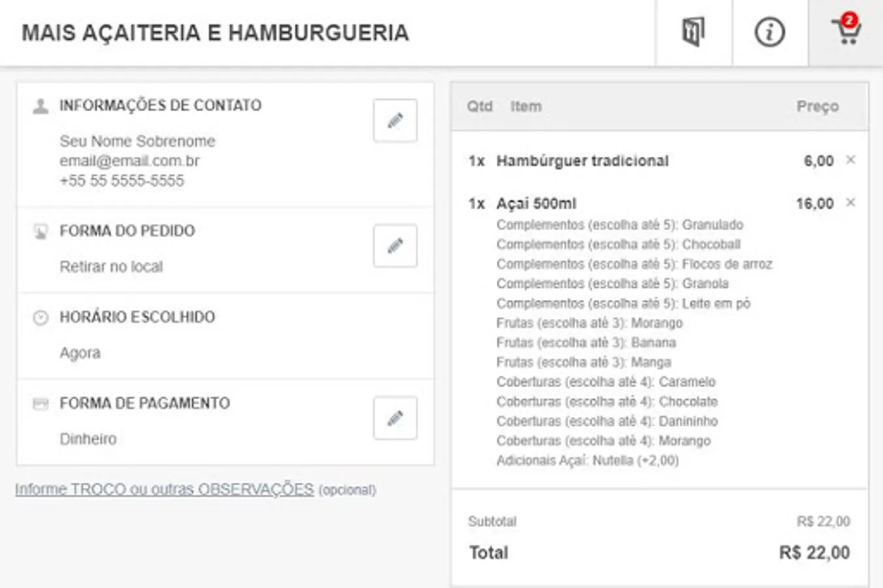
Task: Edit Forma do Pedido pencil button
Action: point(395,246)
